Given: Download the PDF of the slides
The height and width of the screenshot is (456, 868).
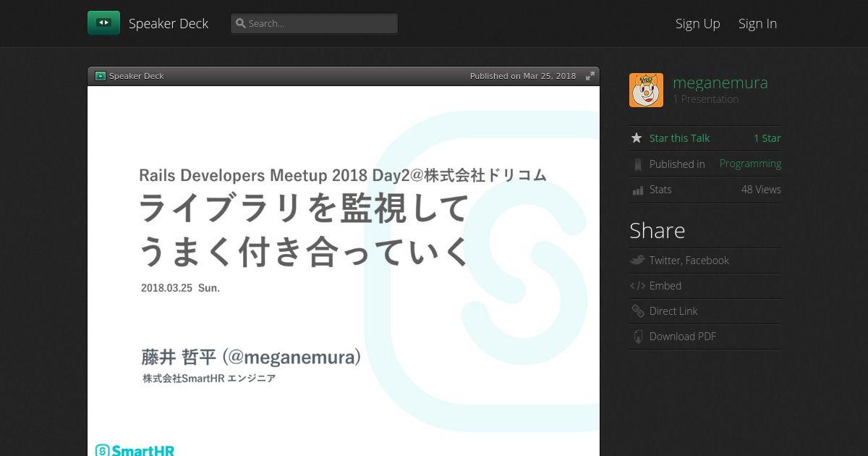Looking at the screenshot, I should click(x=683, y=337).
